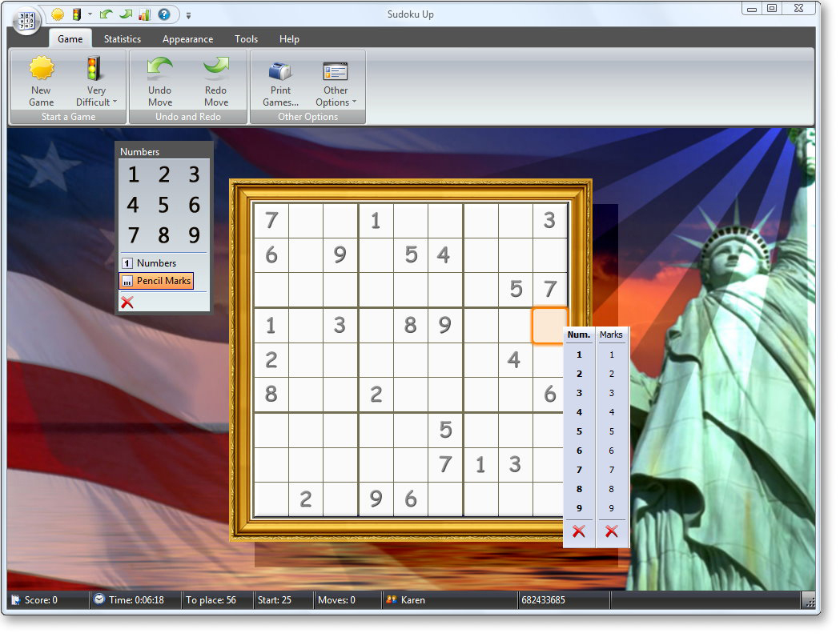The width and height of the screenshot is (840, 637).
Task: Toggle pencil mark 9 in popup Marks column
Action: coord(612,509)
